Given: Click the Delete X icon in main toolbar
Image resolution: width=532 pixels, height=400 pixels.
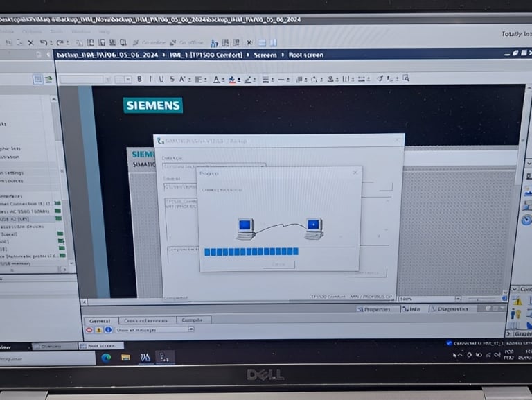Looking at the screenshot, I should 31,42.
